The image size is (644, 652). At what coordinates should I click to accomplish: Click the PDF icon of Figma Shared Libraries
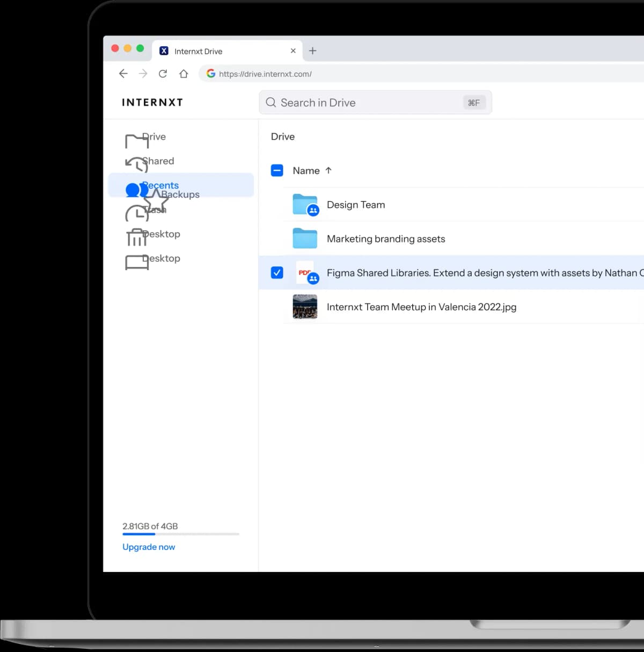tap(306, 272)
